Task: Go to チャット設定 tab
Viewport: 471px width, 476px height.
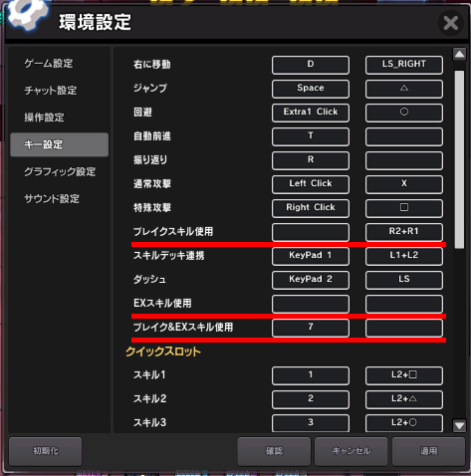Action: [51, 91]
